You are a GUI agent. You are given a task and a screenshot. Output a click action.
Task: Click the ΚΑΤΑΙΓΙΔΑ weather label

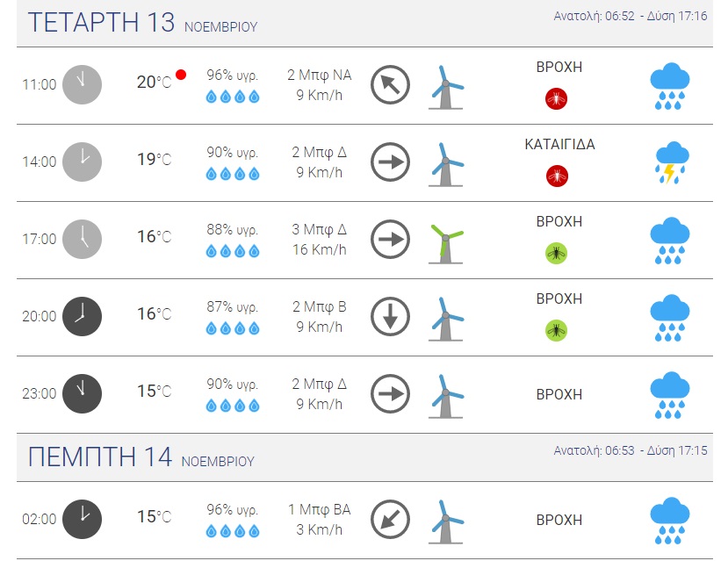[559, 145]
